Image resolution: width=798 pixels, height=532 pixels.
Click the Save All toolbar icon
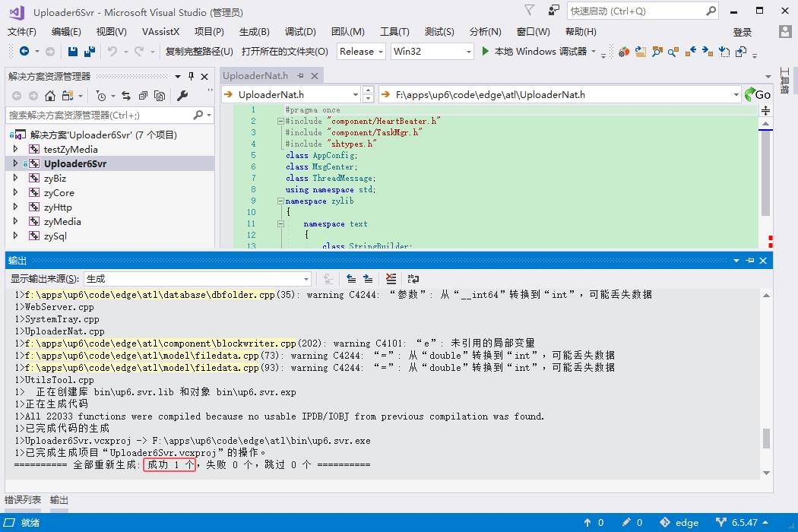90,52
